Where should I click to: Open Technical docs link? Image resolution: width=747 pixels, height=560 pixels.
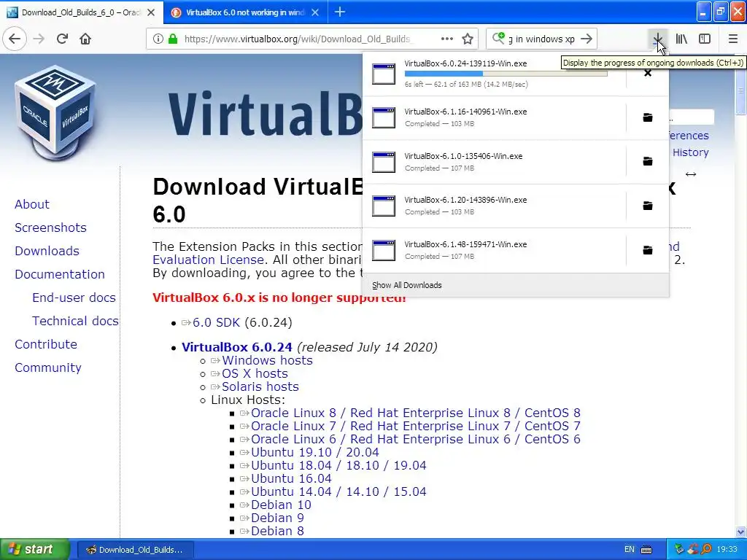[75, 321]
